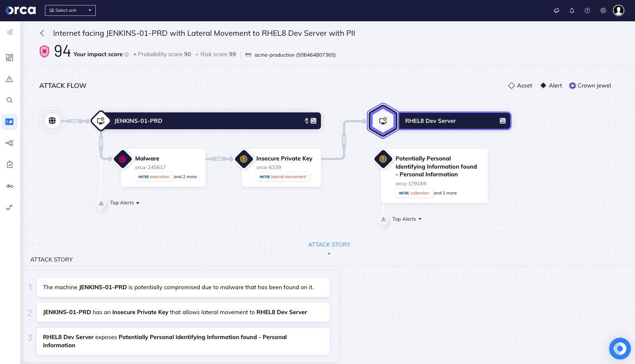Select the Alerts warning-triangle icon in sidebar
635x364 pixels.
coord(9,79)
